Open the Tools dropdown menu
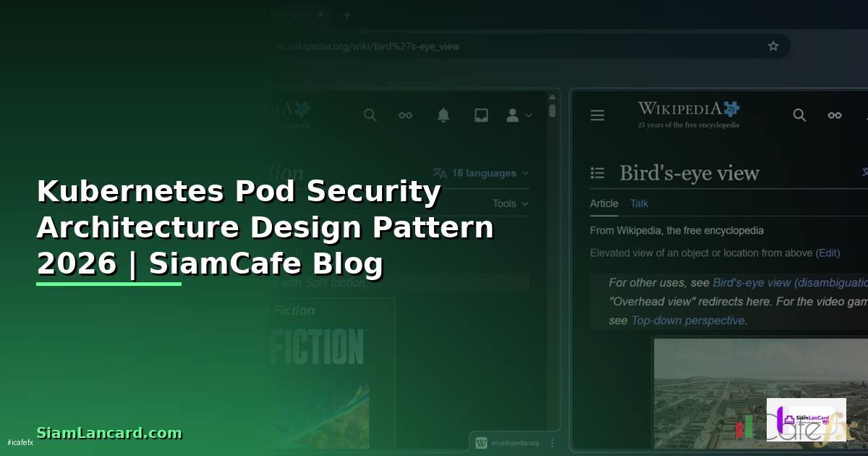Image resolution: width=868 pixels, height=456 pixels. point(510,203)
